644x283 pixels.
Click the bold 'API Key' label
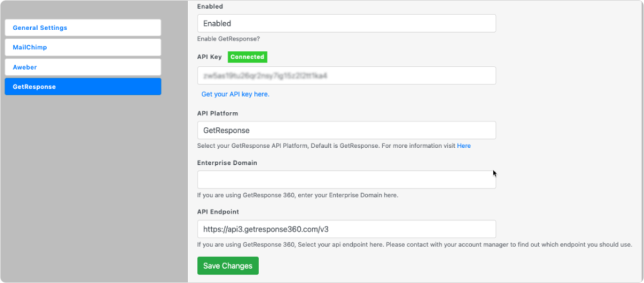209,57
